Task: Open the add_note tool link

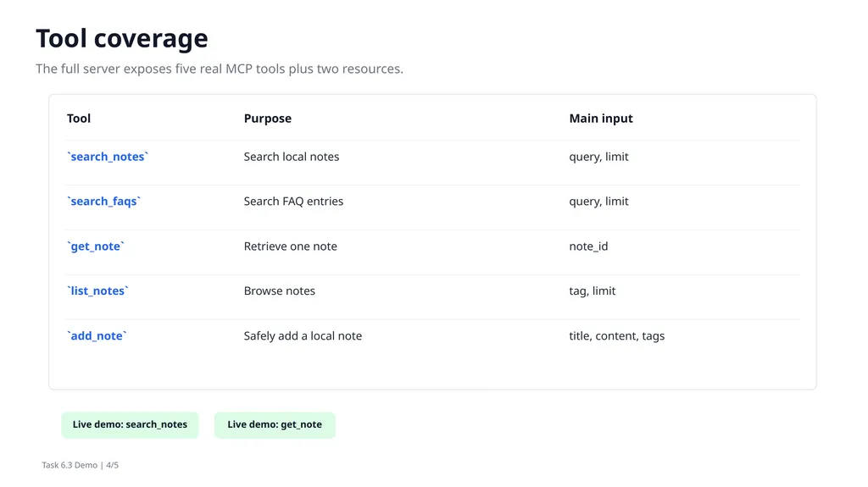Action: 97,336
